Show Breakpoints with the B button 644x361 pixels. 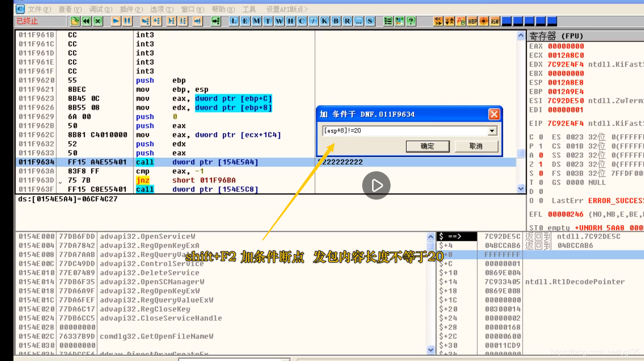click(336, 21)
